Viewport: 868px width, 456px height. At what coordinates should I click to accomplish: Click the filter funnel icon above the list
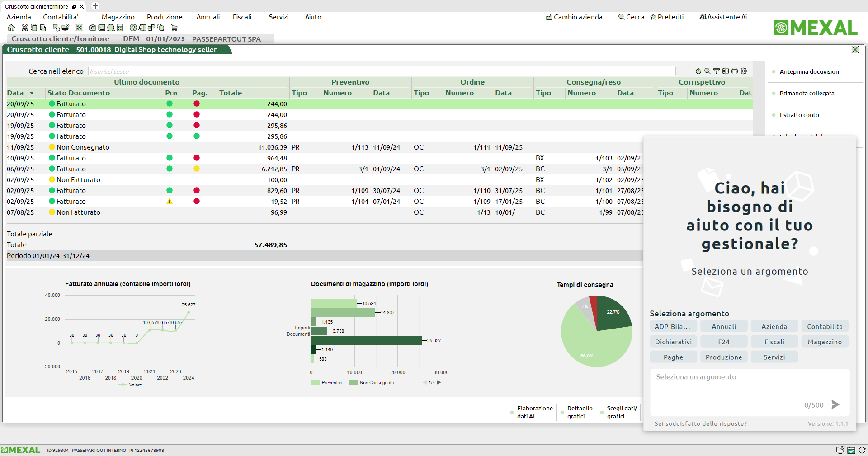(717, 71)
